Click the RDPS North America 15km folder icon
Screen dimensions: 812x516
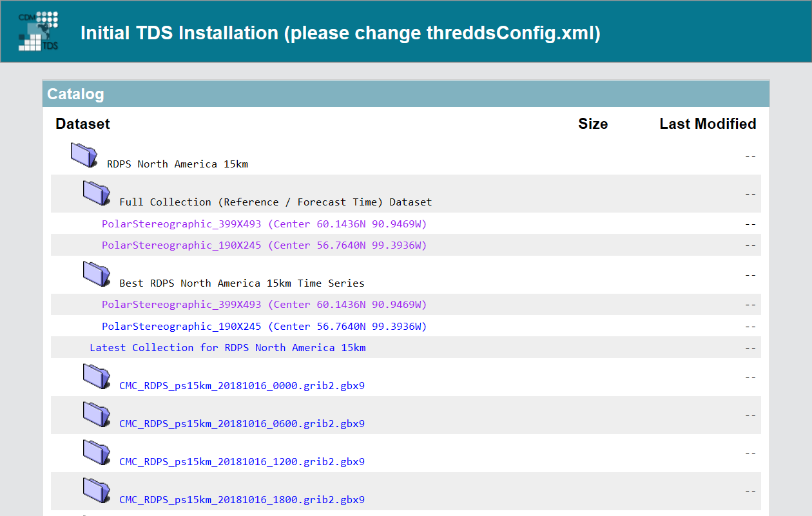[84, 155]
